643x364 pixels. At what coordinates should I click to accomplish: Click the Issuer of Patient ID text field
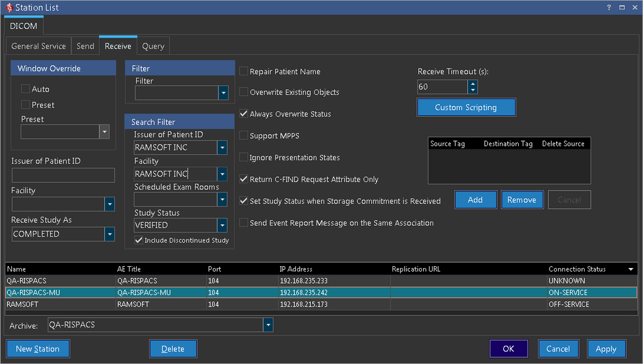(63, 175)
